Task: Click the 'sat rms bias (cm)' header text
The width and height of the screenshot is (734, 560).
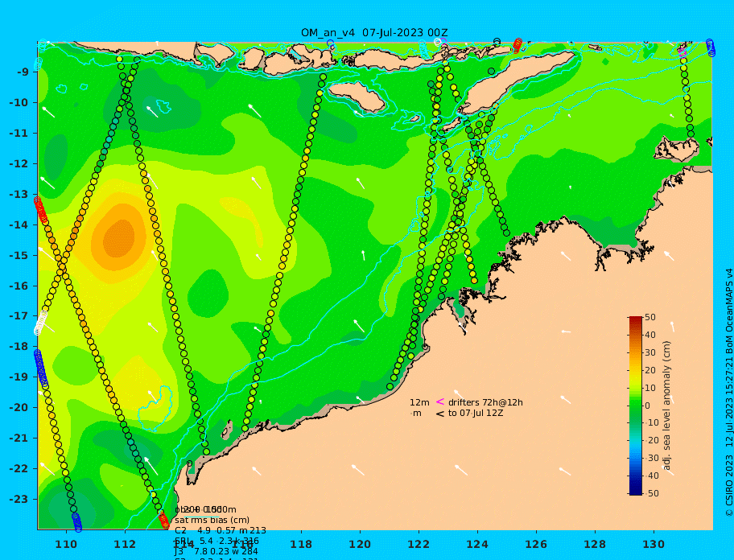Action: point(212,520)
